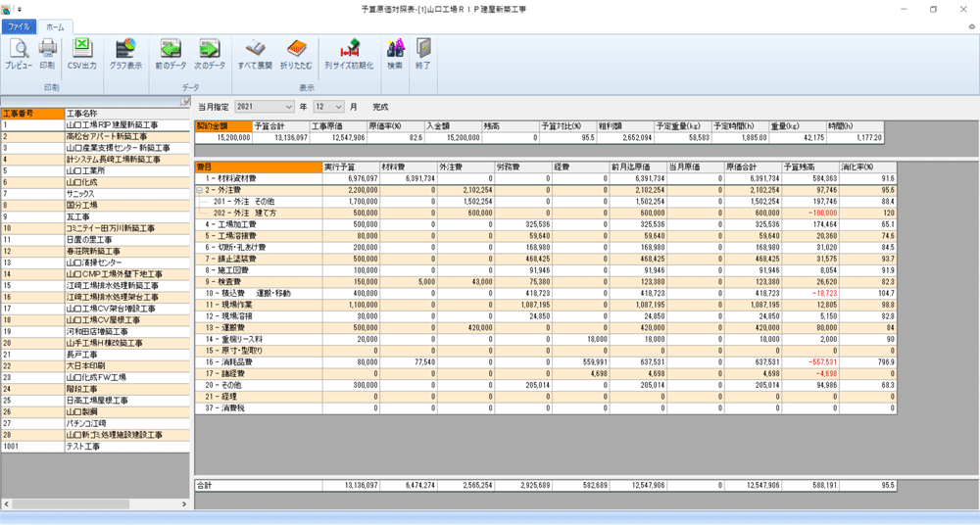Click the 終了 exit icon
The height and width of the screenshot is (525, 980).
422,53
